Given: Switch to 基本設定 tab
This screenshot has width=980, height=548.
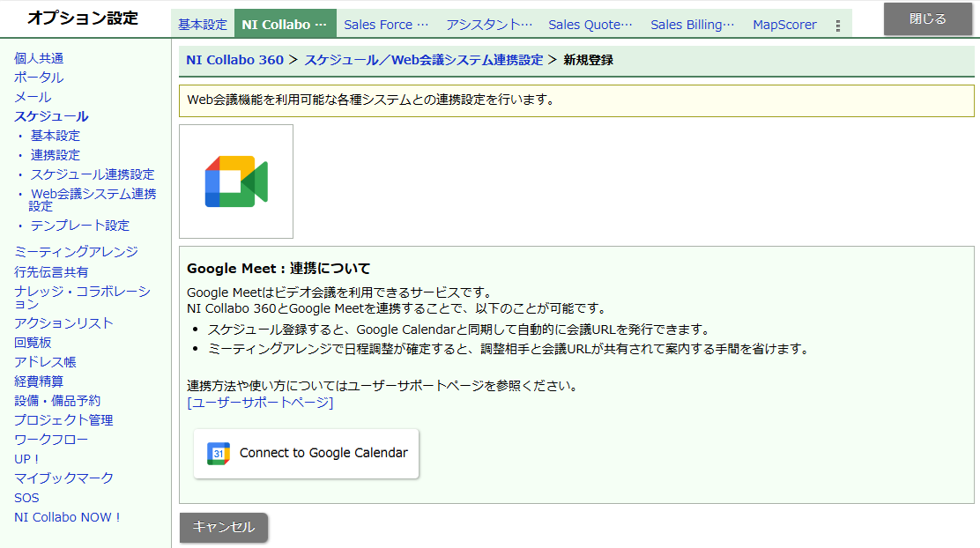Looking at the screenshot, I should coord(203,25).
